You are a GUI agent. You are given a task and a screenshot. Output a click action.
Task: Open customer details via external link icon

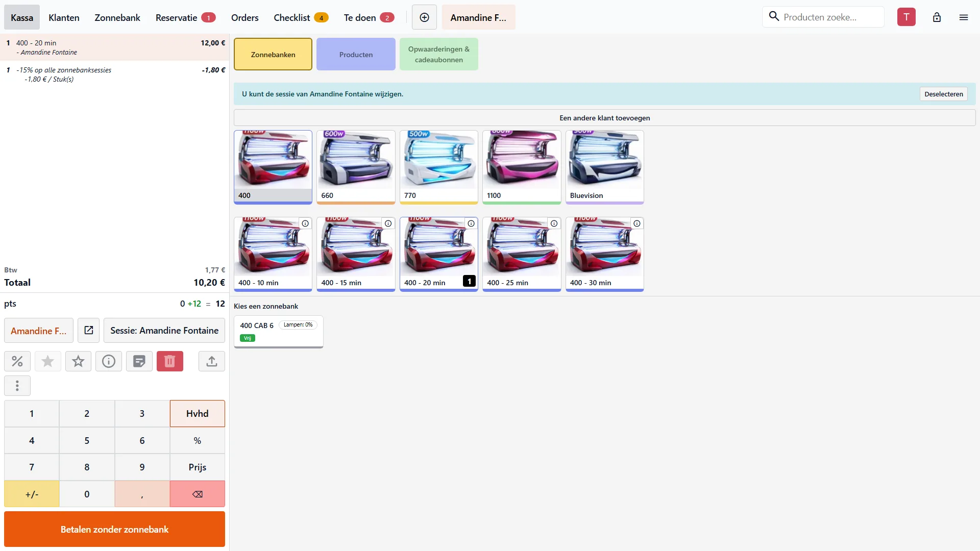(x=89, y=331)
